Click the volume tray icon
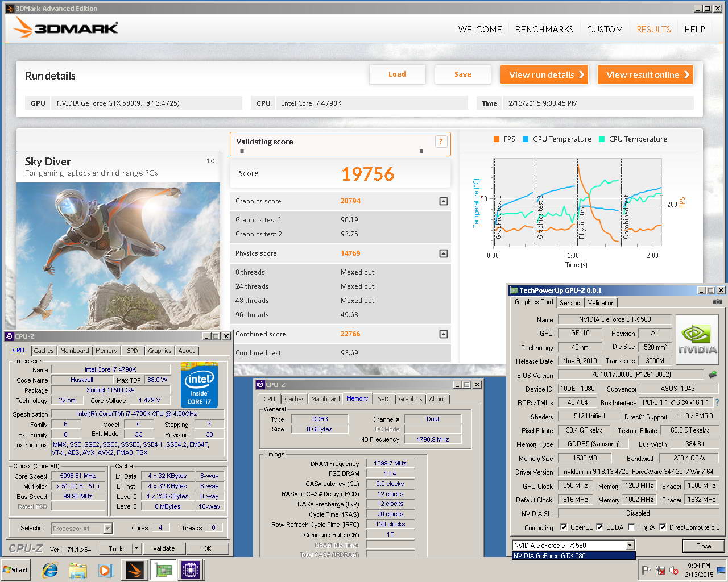The height and width of the screenshot is (582, 728). pyautogui.click(x=674, y=570)
